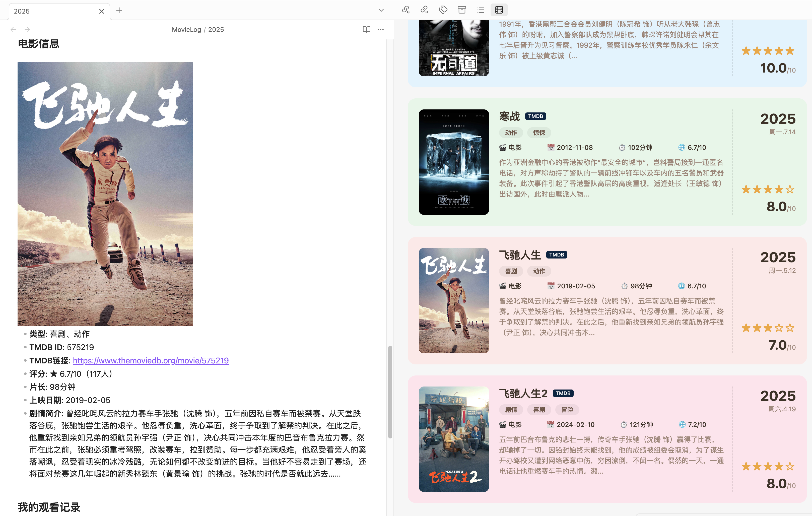Screen dimensions: 812x516
Task: Click the clapperboard icon on 飞驰人生2 card
Action: pyautogui.click(x=502, y=425)
